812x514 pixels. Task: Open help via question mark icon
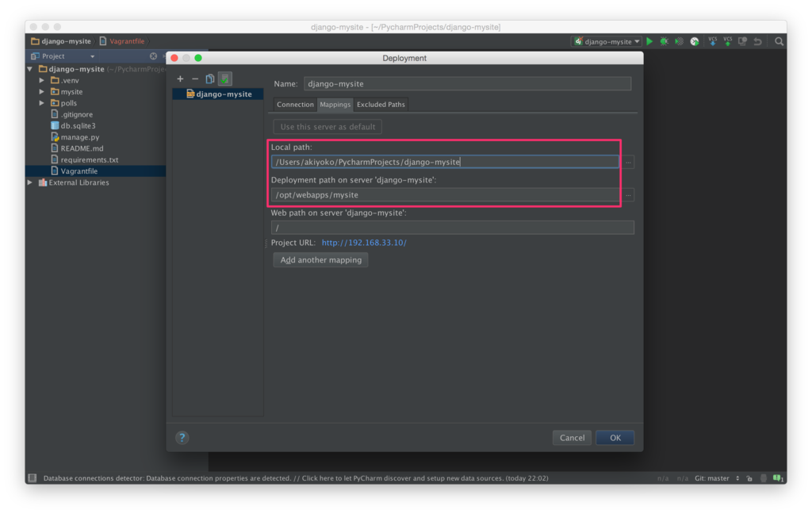click(182, 438)
